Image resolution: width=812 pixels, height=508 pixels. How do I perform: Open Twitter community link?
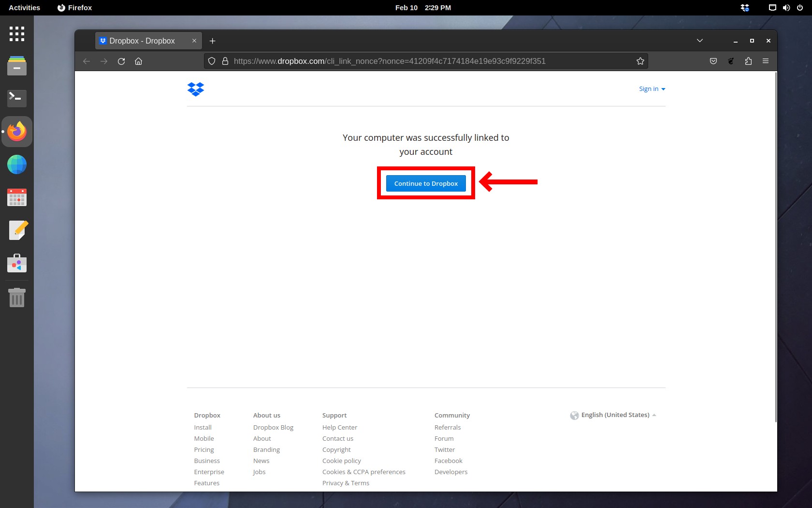pyautogui.click(x=445, y=449)
